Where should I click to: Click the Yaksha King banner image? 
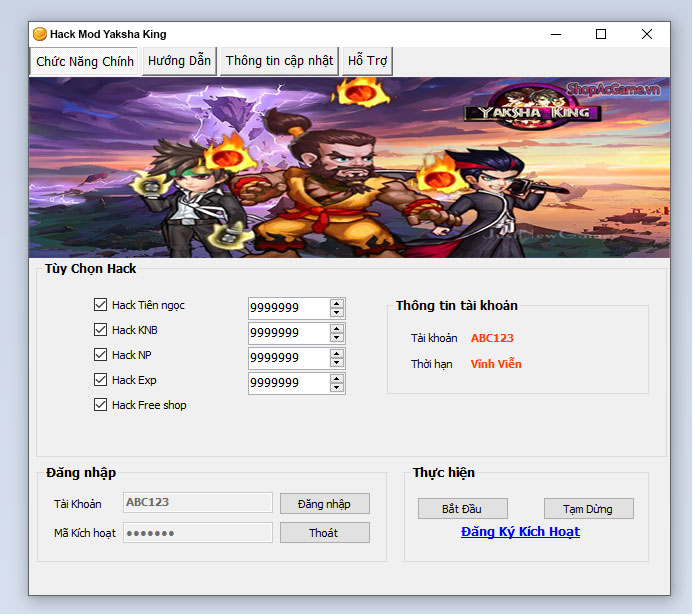point(349,167)
